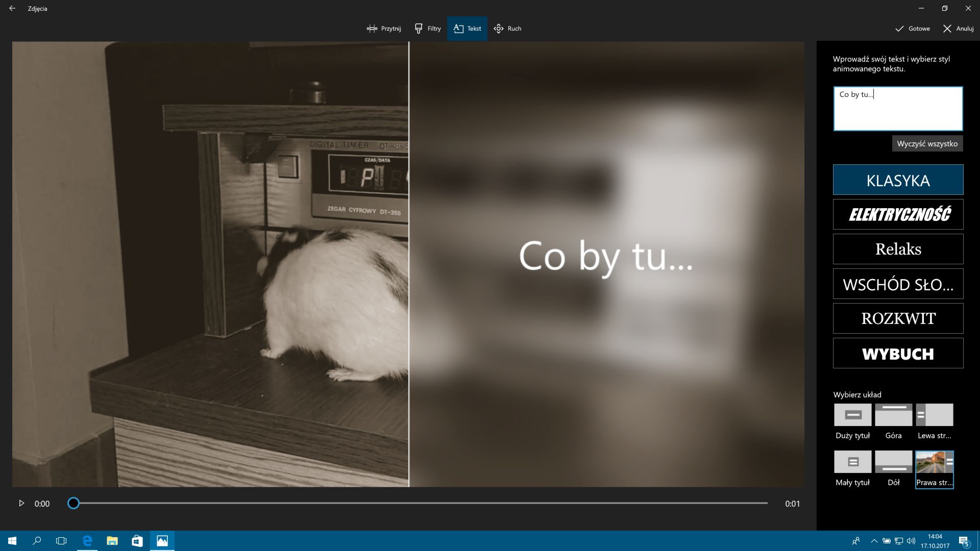Select the WYBUCH text style
The image size is (980, 551).
(x=898, y=353)
